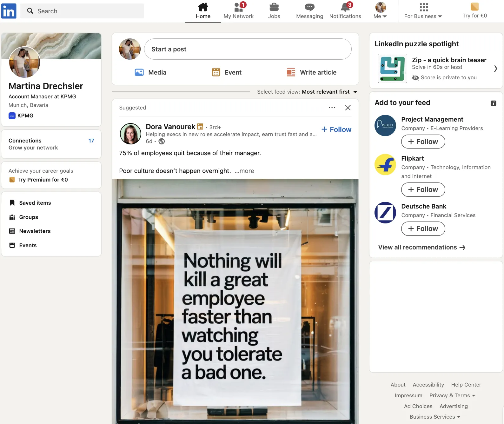Click the Event calendar icon in composer
The height and width of the screenshot is (424, 504).
(216, 72)
